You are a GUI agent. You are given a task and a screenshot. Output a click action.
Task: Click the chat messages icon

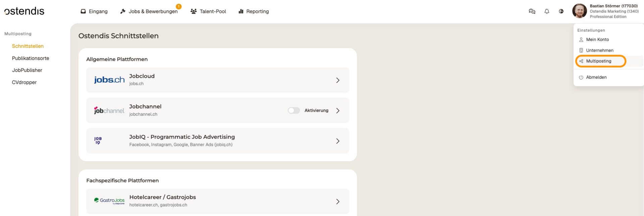point(532,11)
